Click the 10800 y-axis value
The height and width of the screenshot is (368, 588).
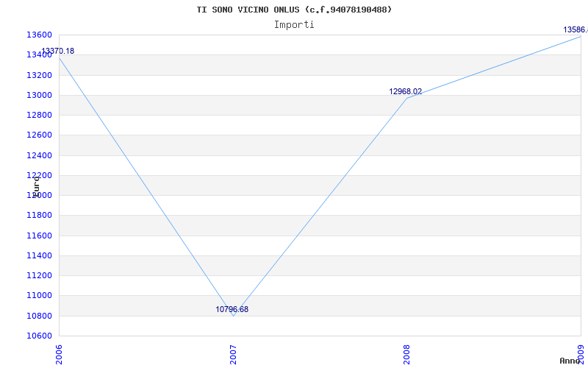[x=39, y=316]
